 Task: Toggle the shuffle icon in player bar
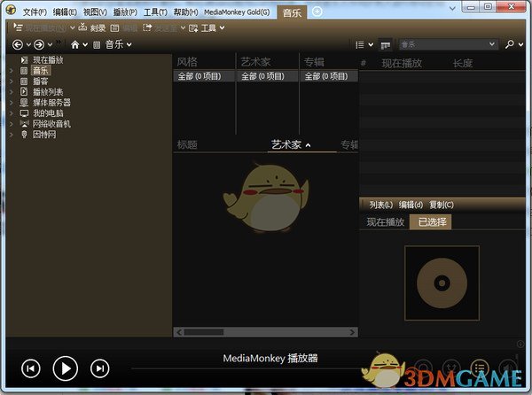(451, 368)
